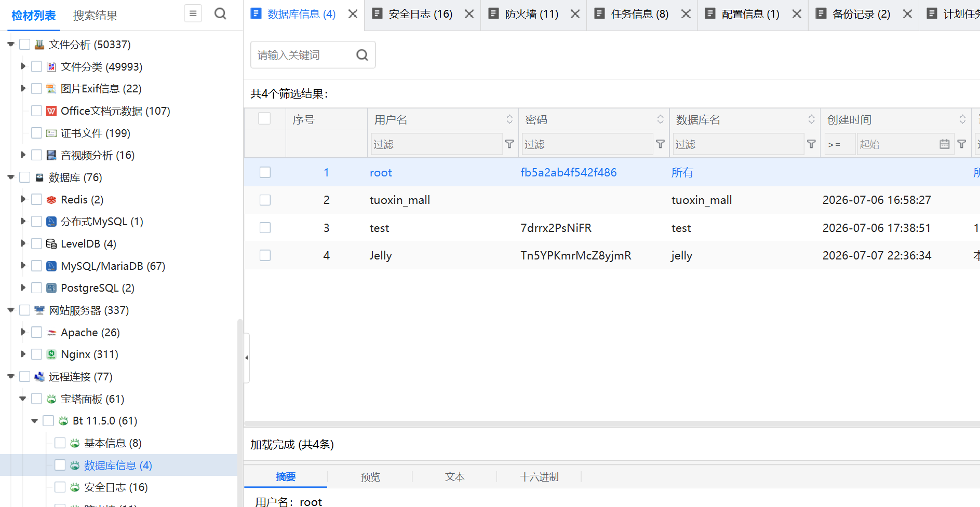
Task: Switch to the 预览 detail tab
Action: point(370,477)
